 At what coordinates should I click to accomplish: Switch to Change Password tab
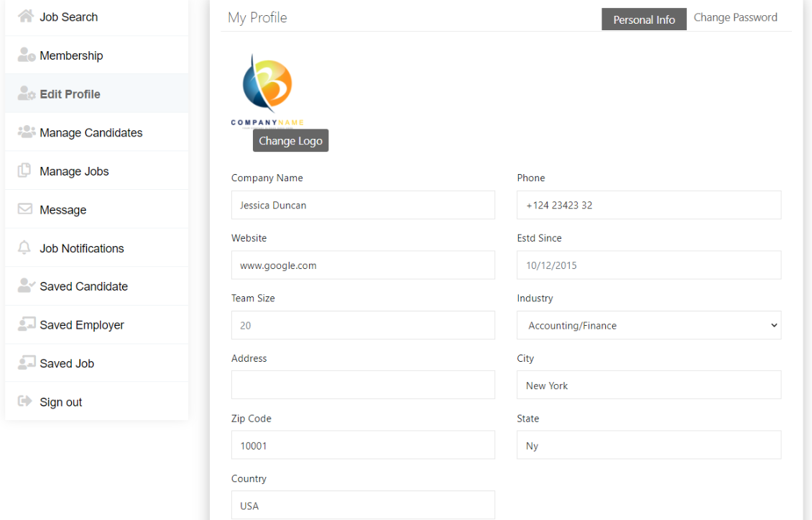click(735, 18)
